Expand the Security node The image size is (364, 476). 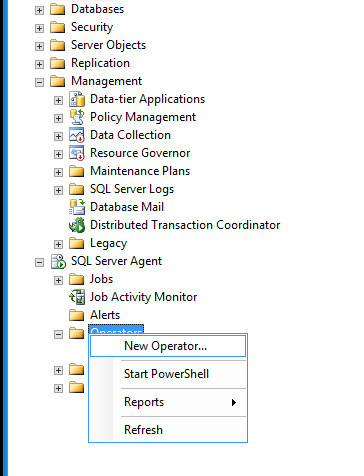pyautogui.click(x=39, y=28)
